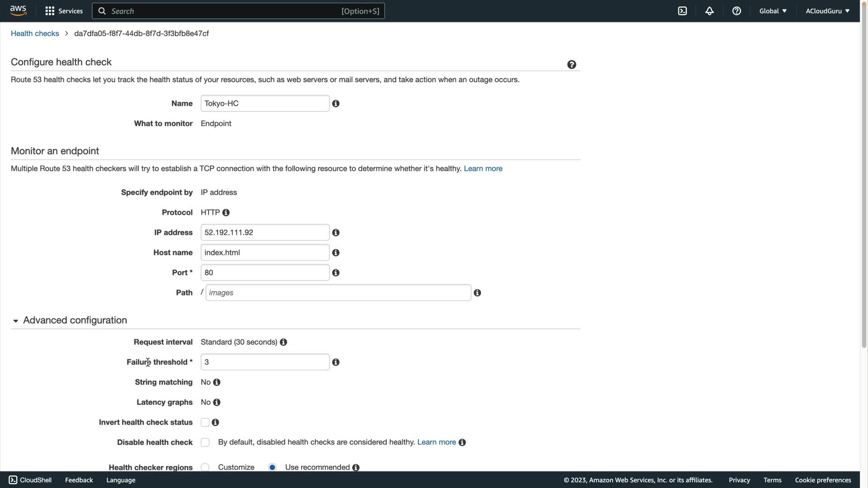868x488 pixels.
Task: Click the top bar help question icon
Action: coord(736,11)
